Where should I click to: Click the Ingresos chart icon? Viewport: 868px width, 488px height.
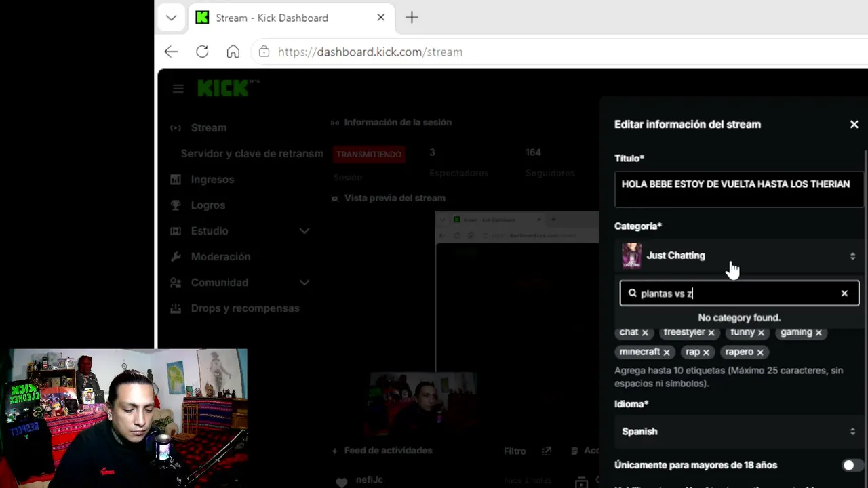tap(176, 180)
